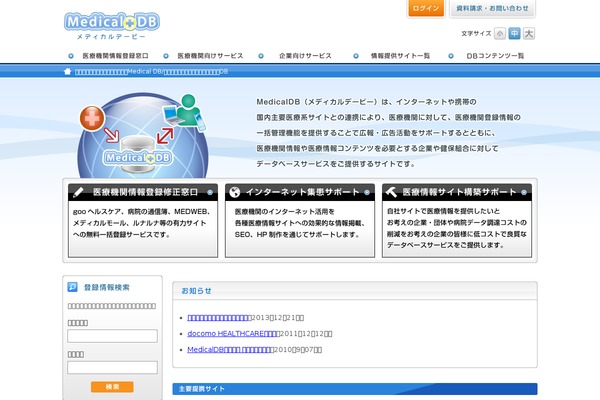
Task: Click the globe Medical DB hero illustration
Action: 143,135
